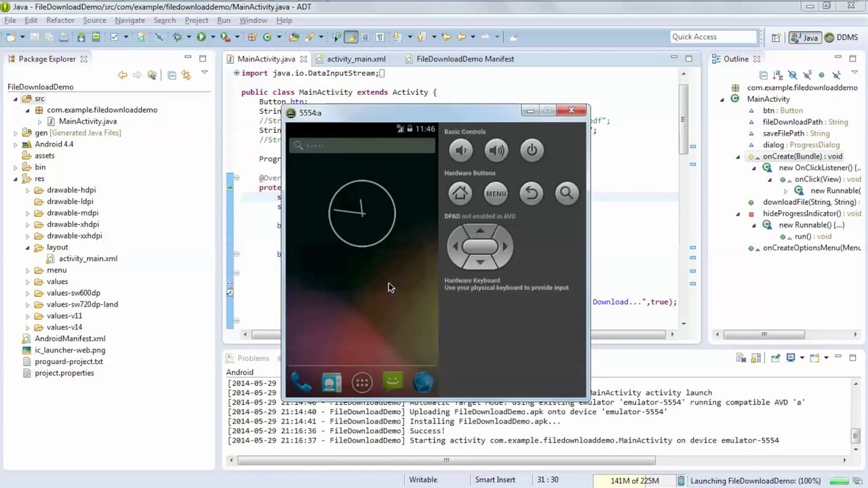The height and width of the screenshot is (488, 868).
Task: Open the Window menu
Action: (253, 20)
